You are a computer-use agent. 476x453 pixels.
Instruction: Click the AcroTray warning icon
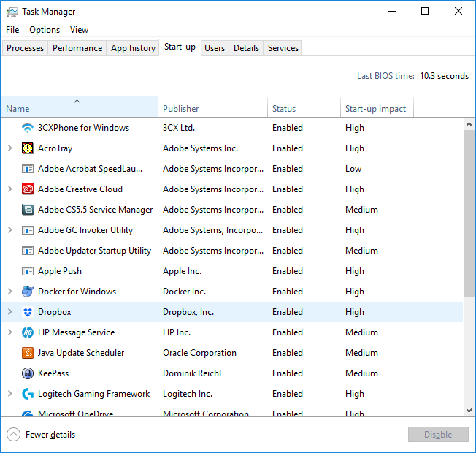tap(28, 148)
